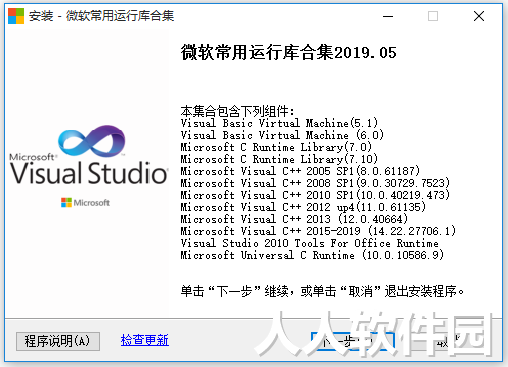
Task: Click the installer icon in the title bar
Action: (16, 16)
